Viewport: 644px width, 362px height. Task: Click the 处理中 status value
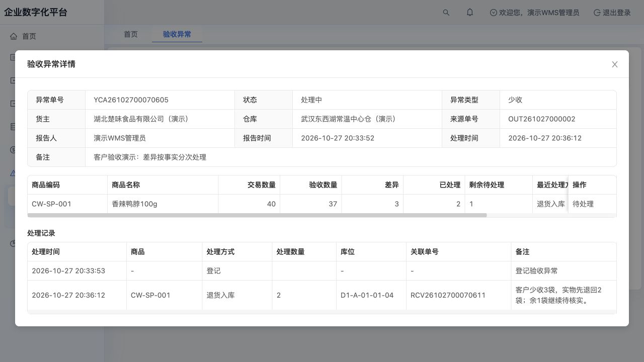311,100
